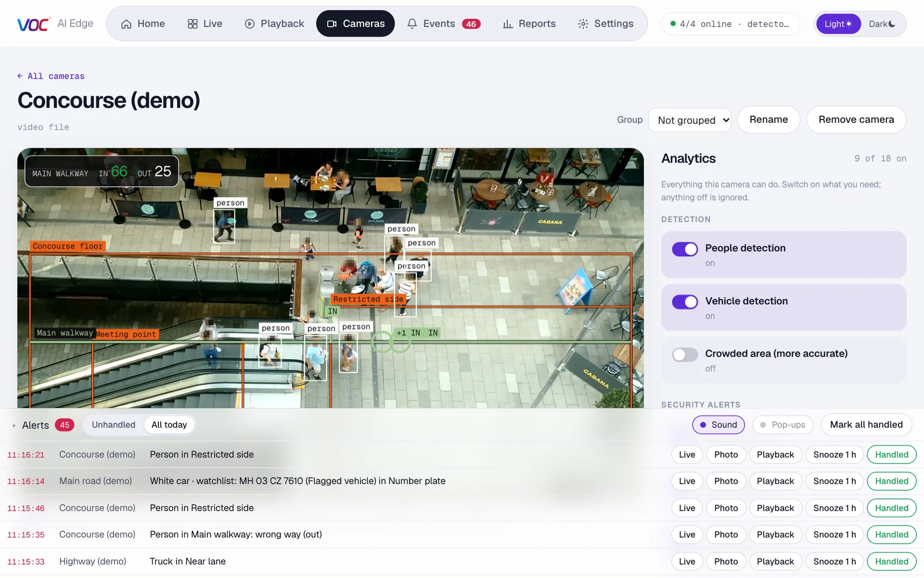Toggle the Pop-ups alert option

click(x=783, y=425)
